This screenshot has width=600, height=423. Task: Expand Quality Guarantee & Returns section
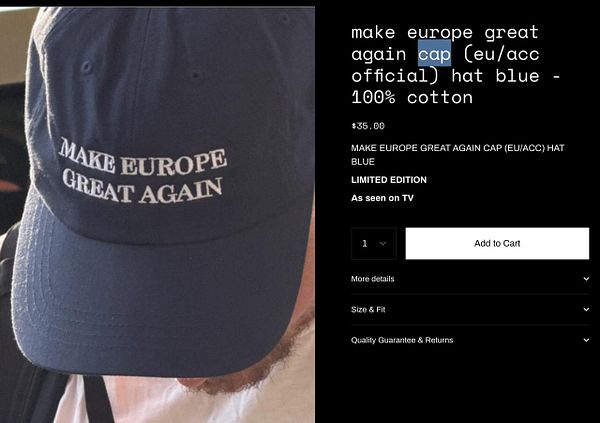(x=470, y=340)
